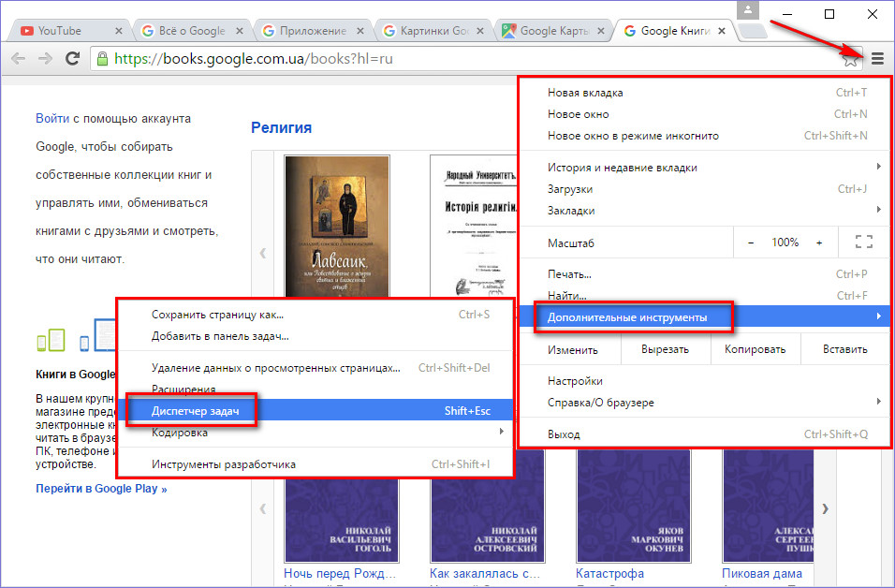Open Новое окно в режиме инкогнито
This screenshot has width=895, height=588.
(704, 136)
